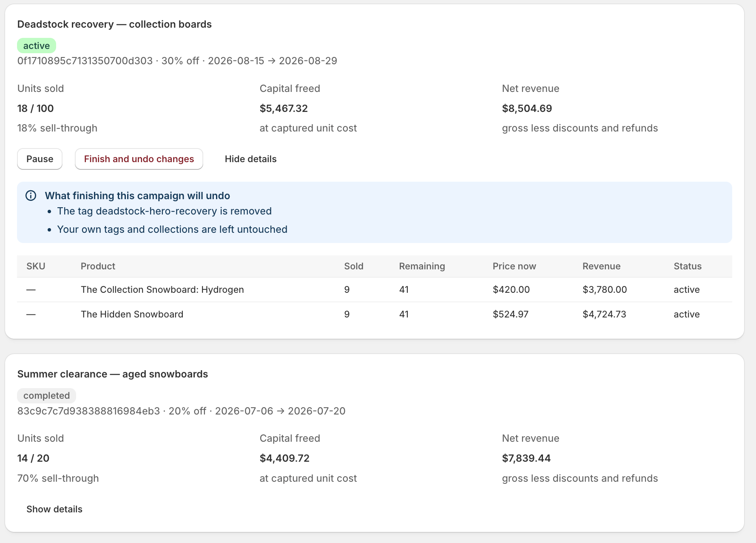This screenshot has height=543, width=756.
Task: Click 18% sell-through text
Action: tap(57, 128)
